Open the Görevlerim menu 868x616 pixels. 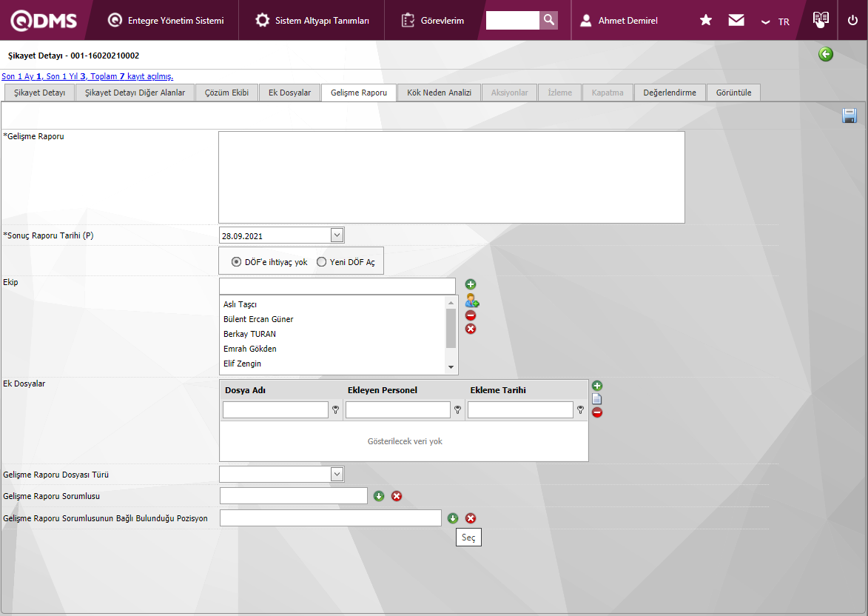433,21
